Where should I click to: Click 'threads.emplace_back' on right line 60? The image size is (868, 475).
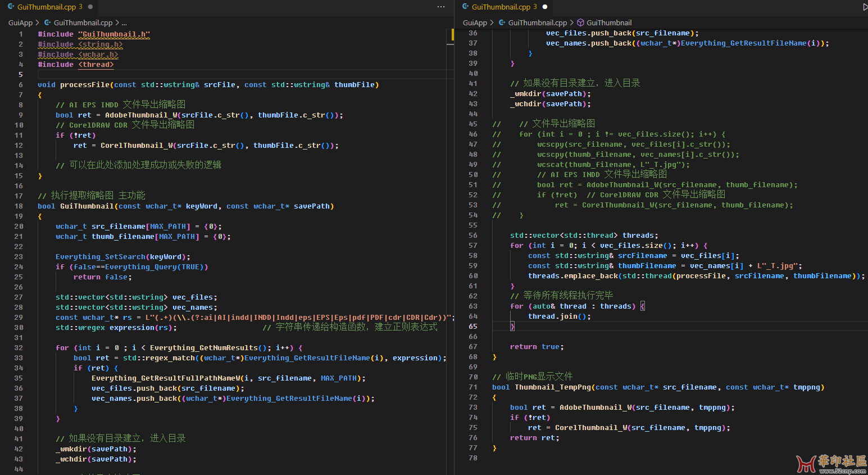pos(573,276)
